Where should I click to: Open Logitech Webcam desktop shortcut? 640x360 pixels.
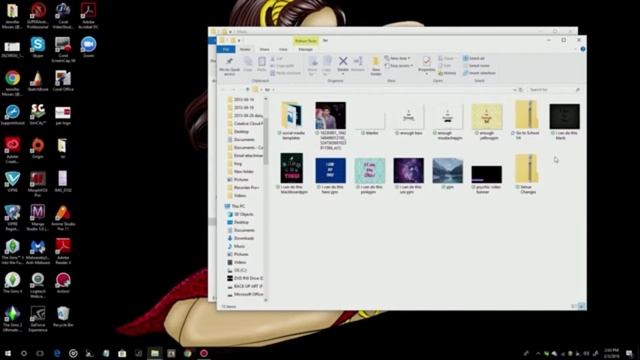pyautogui.click(x=38, y=285)
